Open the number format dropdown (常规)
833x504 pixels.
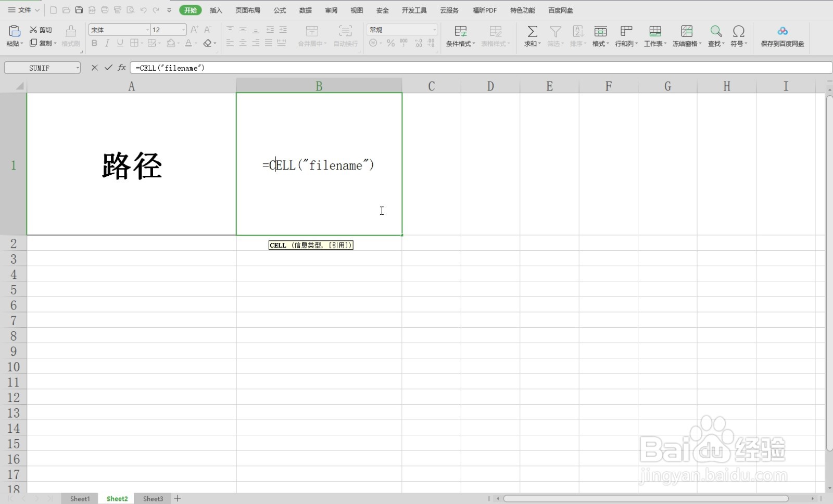coord(434,30)
